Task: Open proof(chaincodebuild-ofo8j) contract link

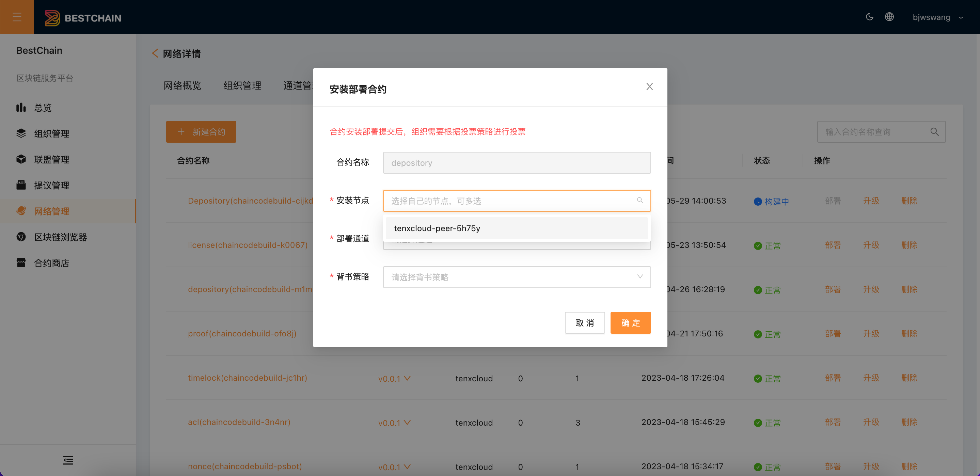Action: click(x=242, y=334)
